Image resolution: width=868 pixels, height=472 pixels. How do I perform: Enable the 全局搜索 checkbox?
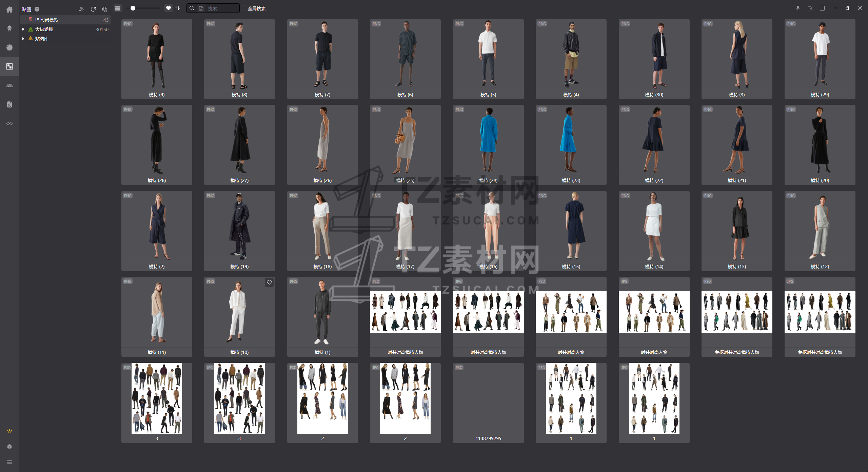(x=244, y=8)
